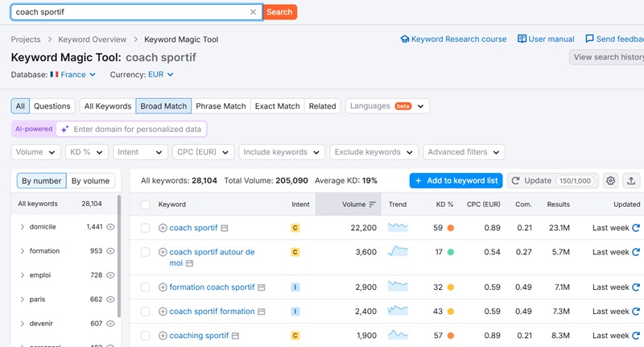Select the Broad Match tab
The image size is (644, 347).
click(x=163, y=106)
